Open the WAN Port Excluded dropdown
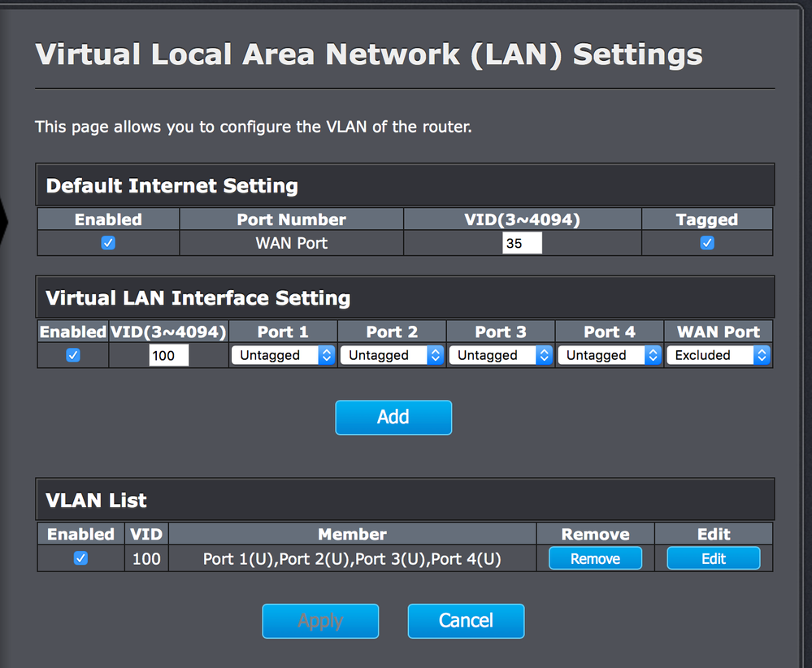 coord(718,355)
